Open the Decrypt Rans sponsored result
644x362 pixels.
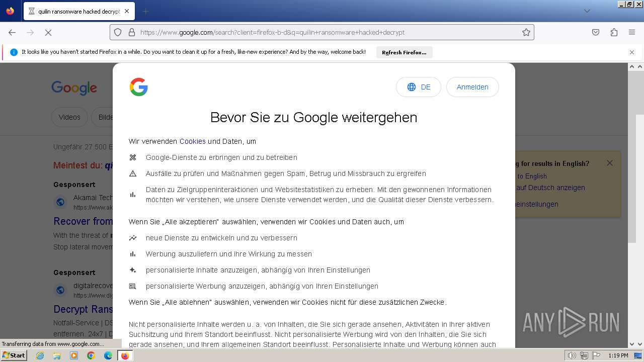tap(83, 309)
